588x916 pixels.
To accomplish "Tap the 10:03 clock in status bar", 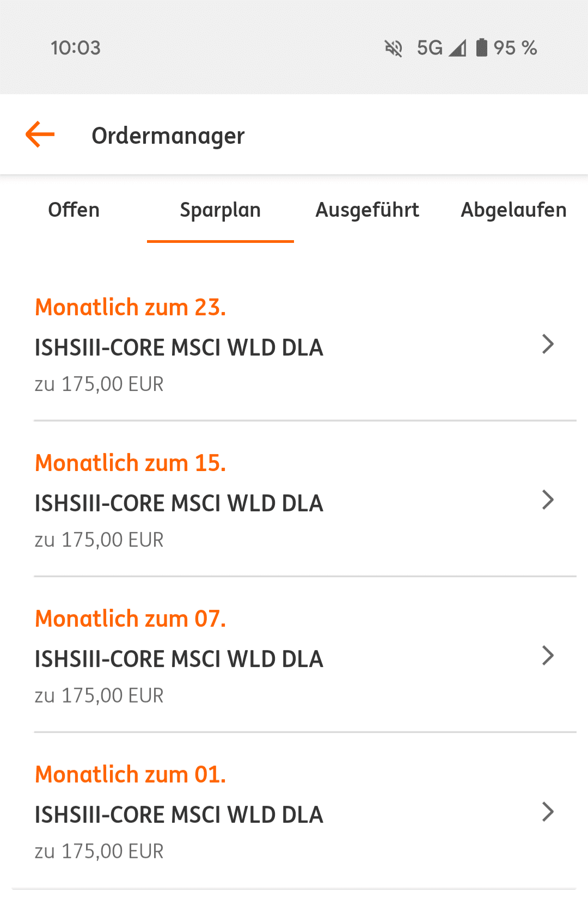I will click(76, 48).
